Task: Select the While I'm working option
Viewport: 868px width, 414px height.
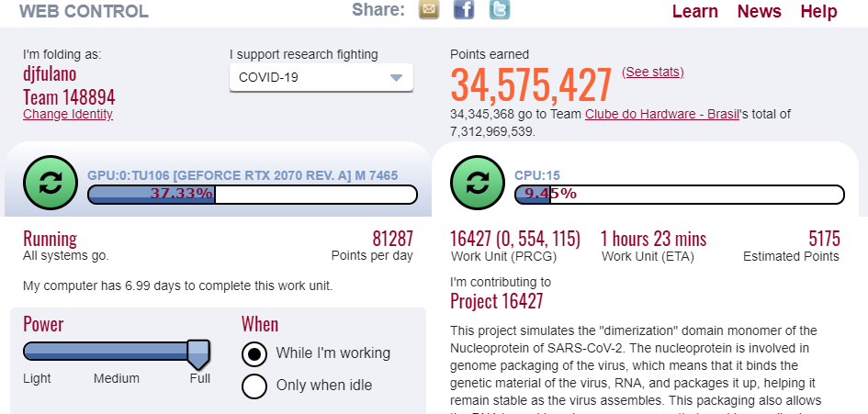Action: click(254, 353)
